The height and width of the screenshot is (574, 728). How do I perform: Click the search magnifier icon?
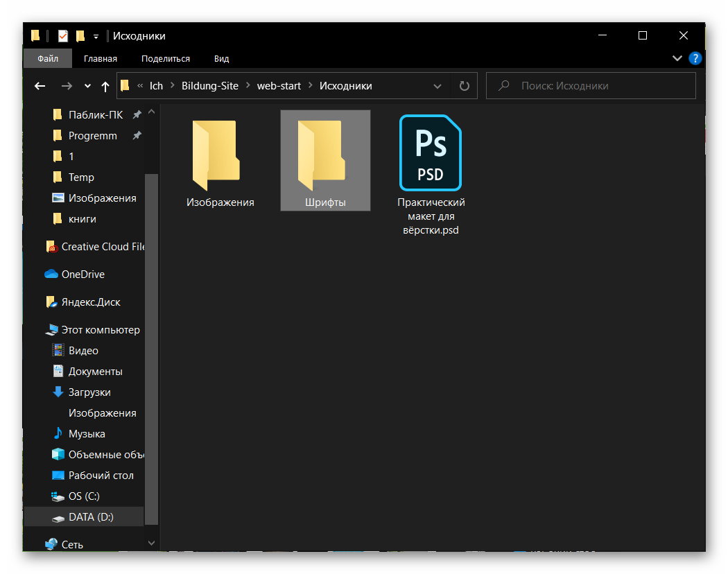coord(504,85)
